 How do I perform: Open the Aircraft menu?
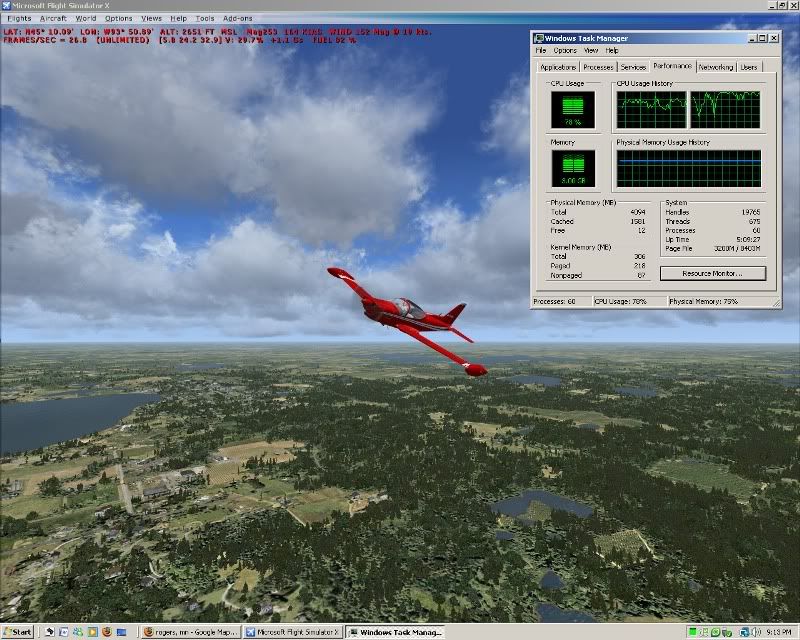tap(53, 18)
